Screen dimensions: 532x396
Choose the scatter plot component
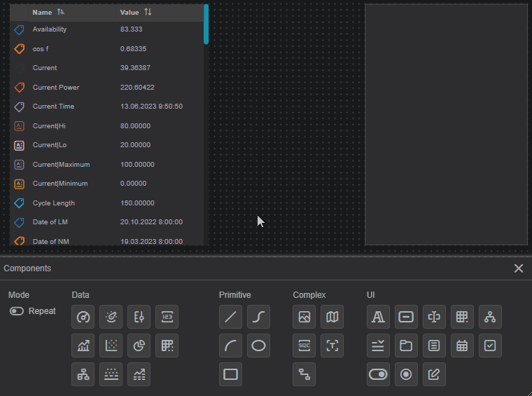(x=111, y=346)
